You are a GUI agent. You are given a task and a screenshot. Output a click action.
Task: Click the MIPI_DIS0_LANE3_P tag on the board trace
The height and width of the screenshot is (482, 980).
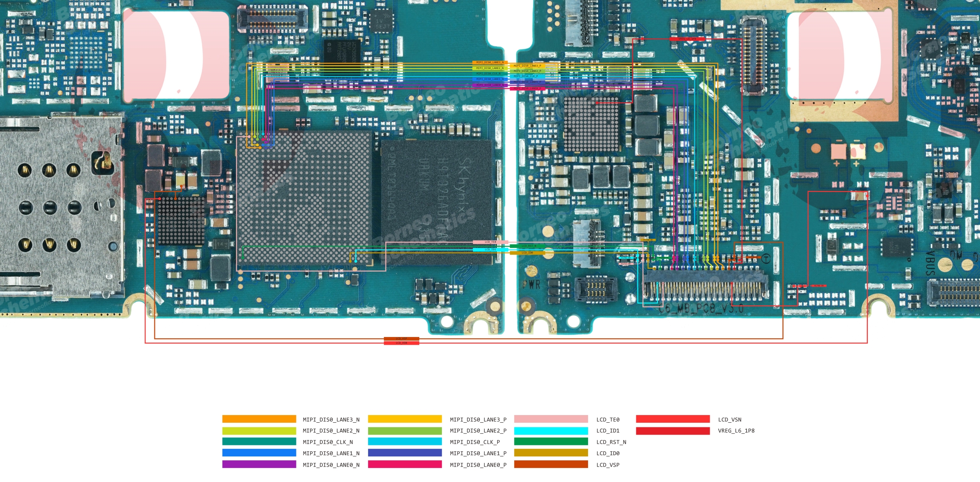coord(528,66)
